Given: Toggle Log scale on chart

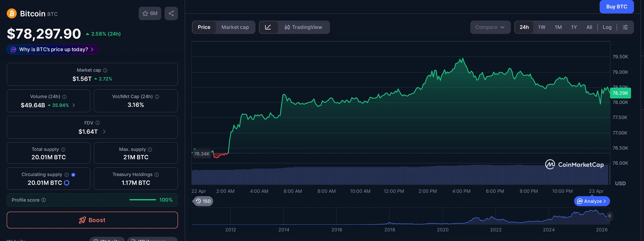Looking at the screenshot, I should (607, 27).
